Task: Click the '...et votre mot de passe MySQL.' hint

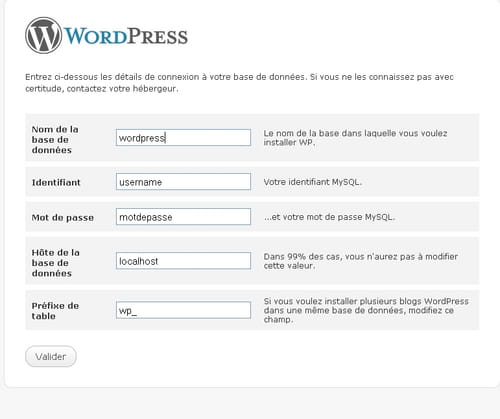Action: (329, 217)
